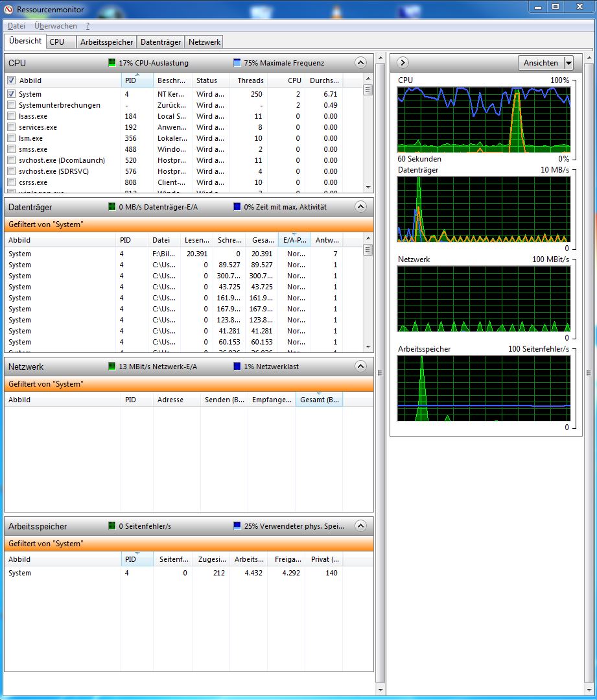The width and height of the screenshot is (597, 700).
Task: Click the green Netzwerk-E/A indicator square
Action: 112,366
